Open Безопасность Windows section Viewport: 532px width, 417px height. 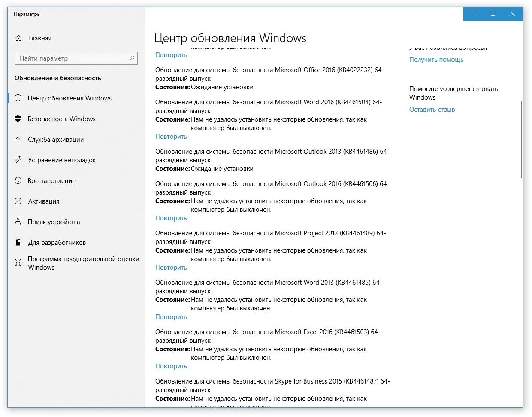pos(76,119)
